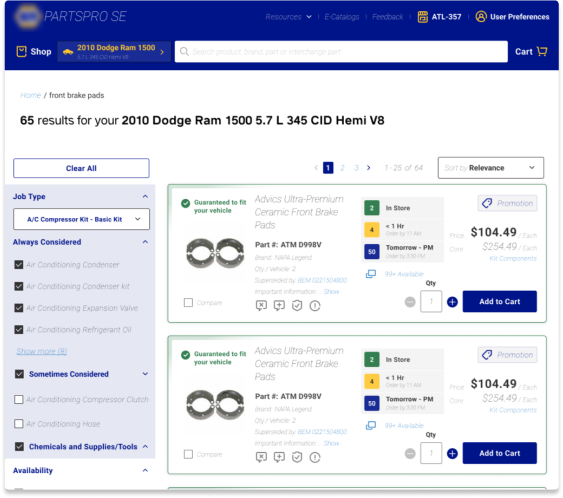The image size is (563, 498).
Task: Open Sort by Relevance dropdown
Action: (x=490, y=168)
